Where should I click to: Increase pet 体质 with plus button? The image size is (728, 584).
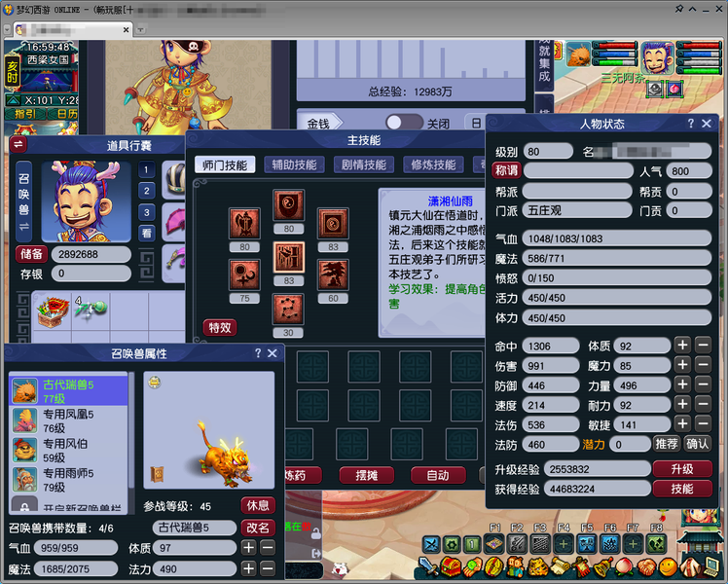click(249, 548)
